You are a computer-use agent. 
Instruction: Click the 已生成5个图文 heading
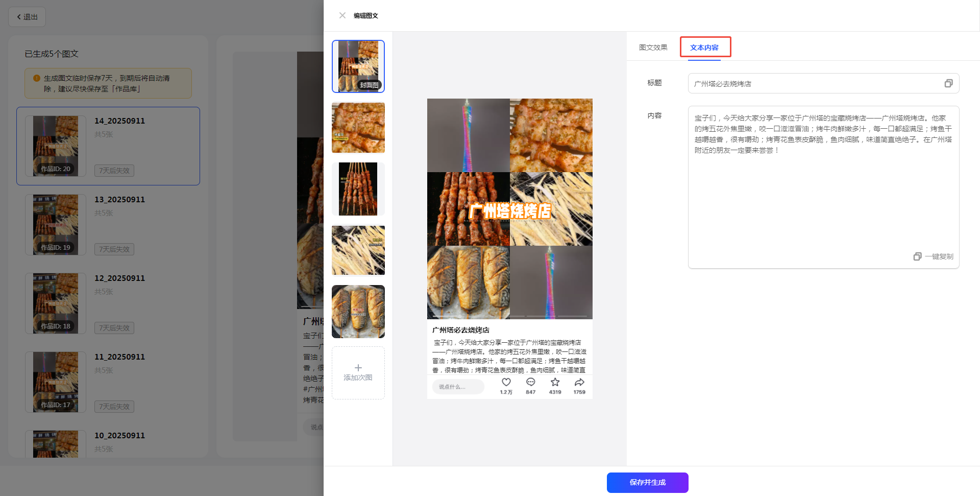click(x=52, y=54)
